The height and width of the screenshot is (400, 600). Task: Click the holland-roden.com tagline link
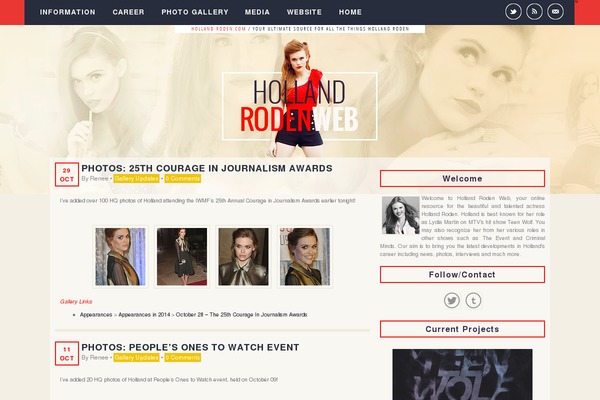218,29
